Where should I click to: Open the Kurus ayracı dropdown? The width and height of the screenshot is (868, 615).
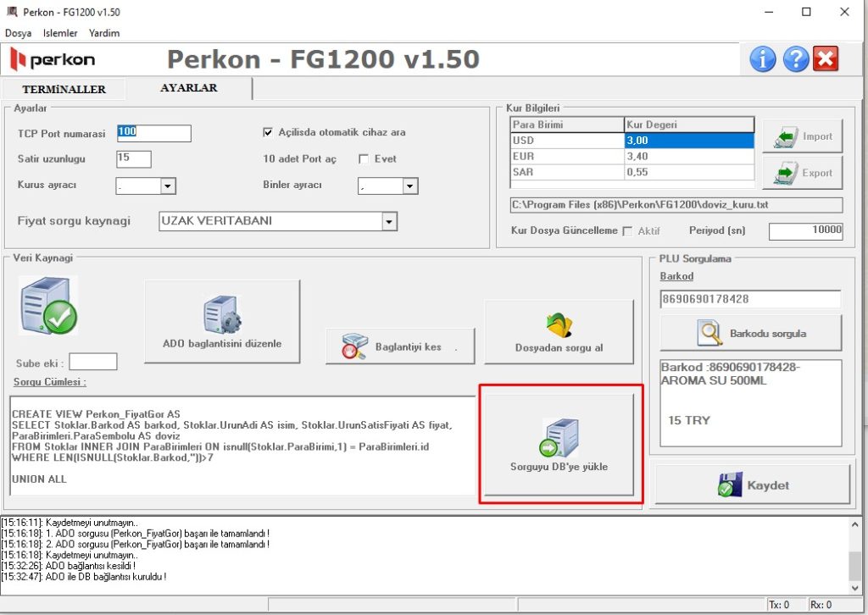tap(169, 186)
